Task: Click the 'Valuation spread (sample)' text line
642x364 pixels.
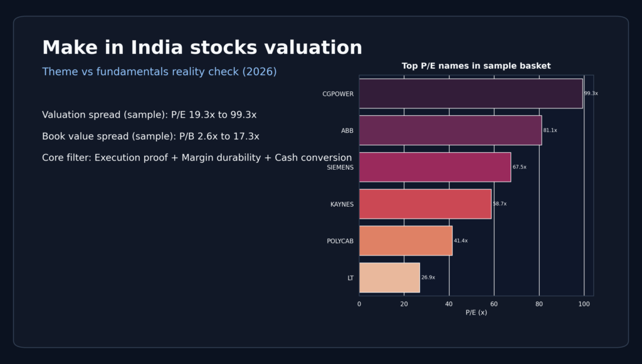Action: tap(149, 115)
